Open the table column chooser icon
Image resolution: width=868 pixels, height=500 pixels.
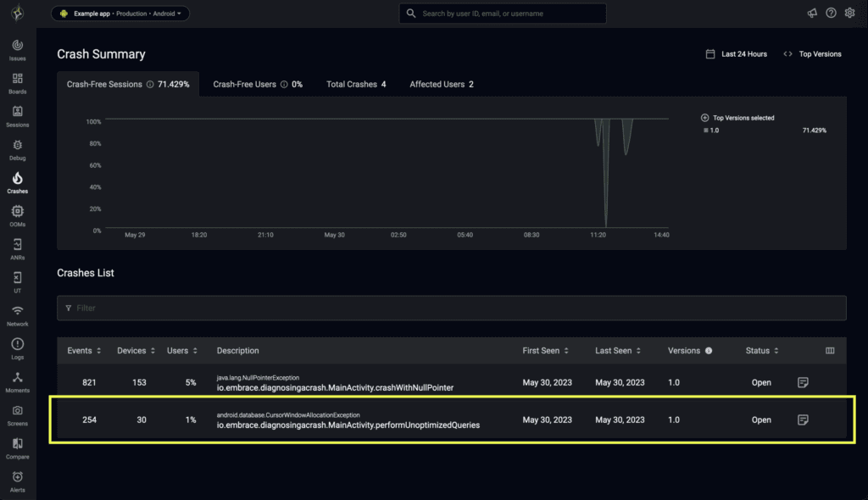tap(830, 351)
